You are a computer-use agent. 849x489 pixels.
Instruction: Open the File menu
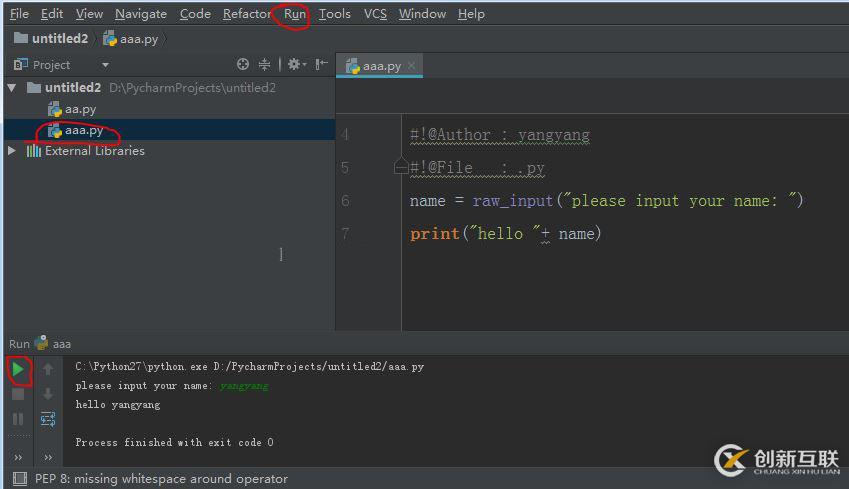click(19, 14)
